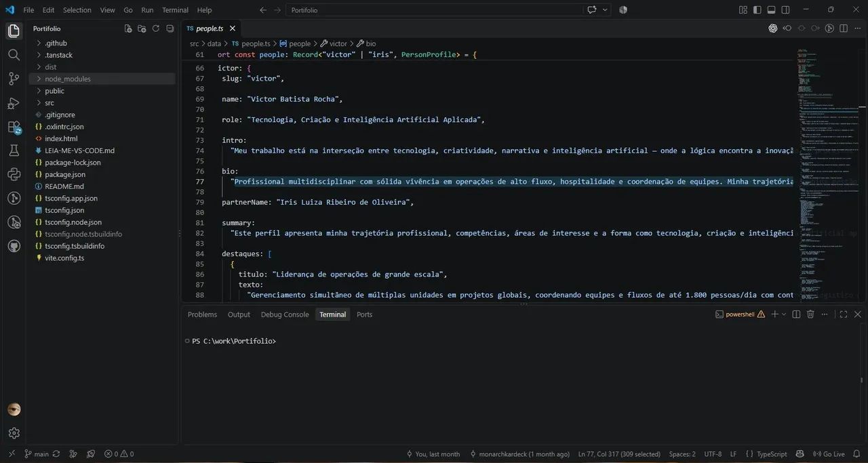Viewport: 868px width, 463px height.
Task: Open Run and Debug view
Action: click(14, 103)
